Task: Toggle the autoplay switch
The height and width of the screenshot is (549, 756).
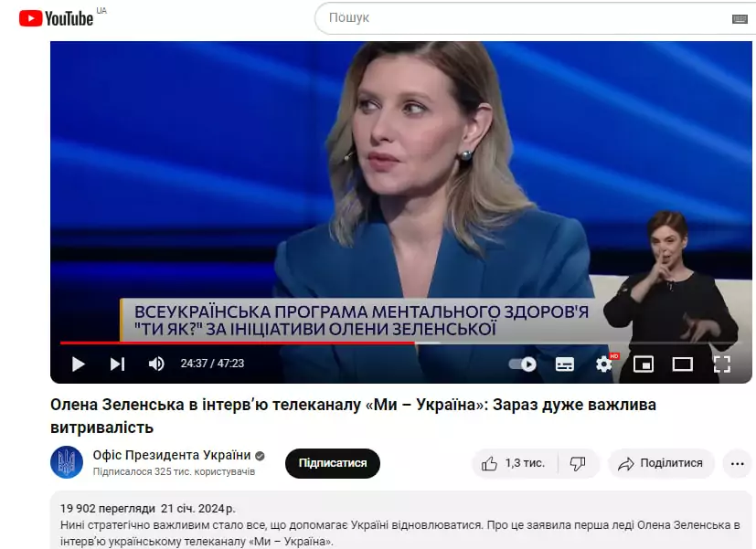Action: point(523,364)
